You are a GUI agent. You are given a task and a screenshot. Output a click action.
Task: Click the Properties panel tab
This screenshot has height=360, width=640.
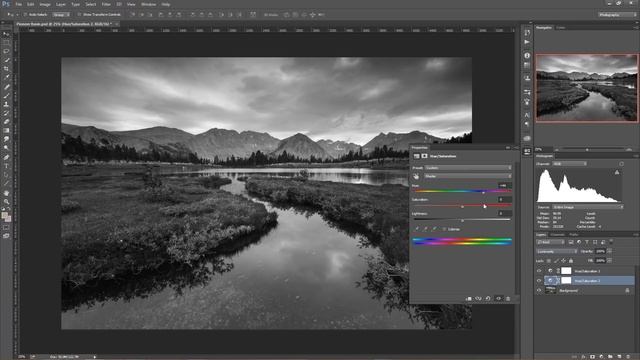pyautogui.click(x=420, y=148)
